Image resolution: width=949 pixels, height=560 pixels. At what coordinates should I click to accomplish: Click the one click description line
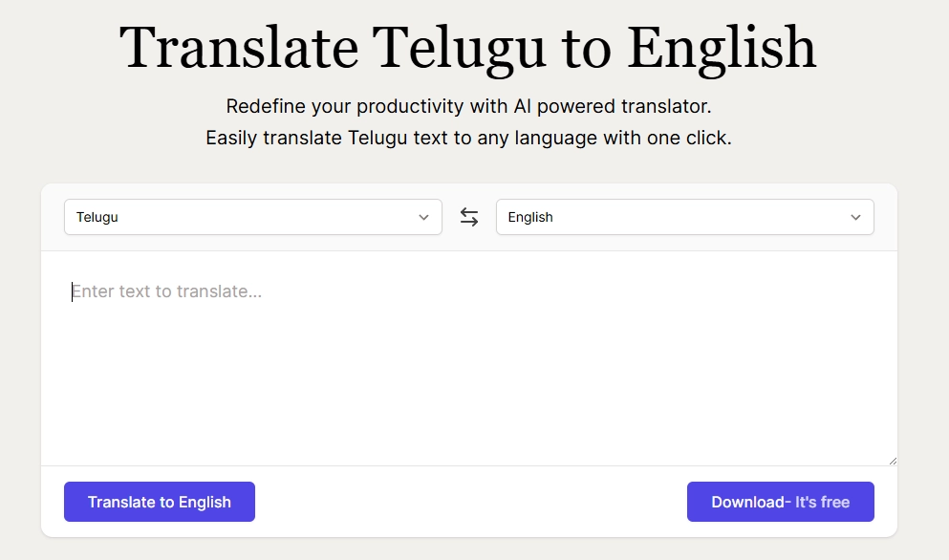[x=466, y=138]
